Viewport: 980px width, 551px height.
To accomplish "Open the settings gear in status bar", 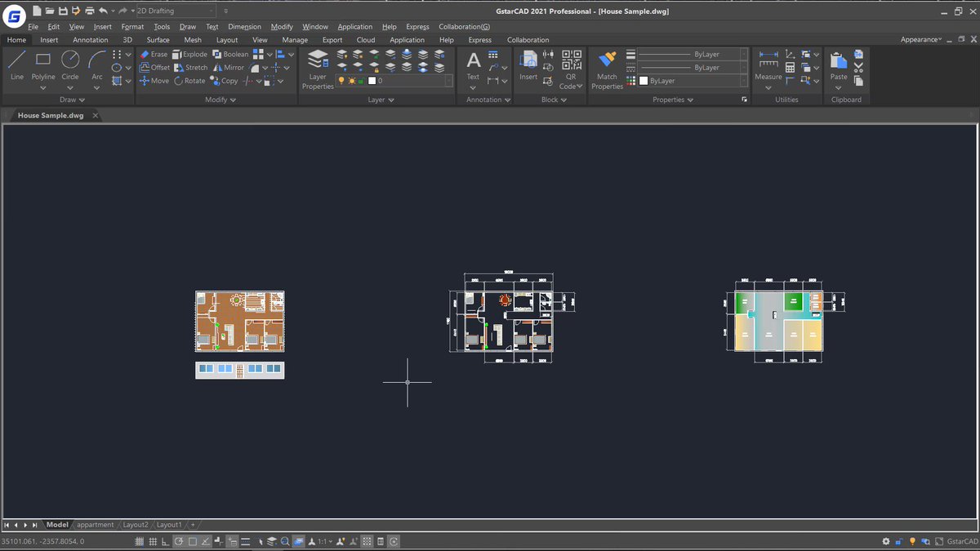I will click(886, 541).
